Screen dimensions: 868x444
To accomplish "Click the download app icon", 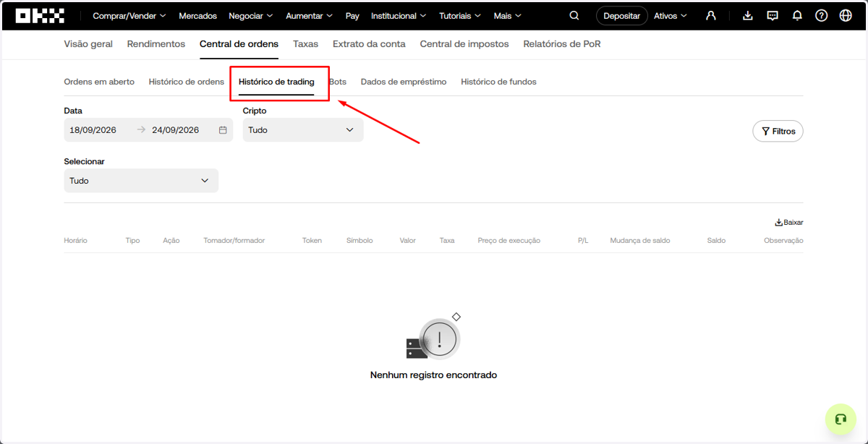I will pos(748,15).
